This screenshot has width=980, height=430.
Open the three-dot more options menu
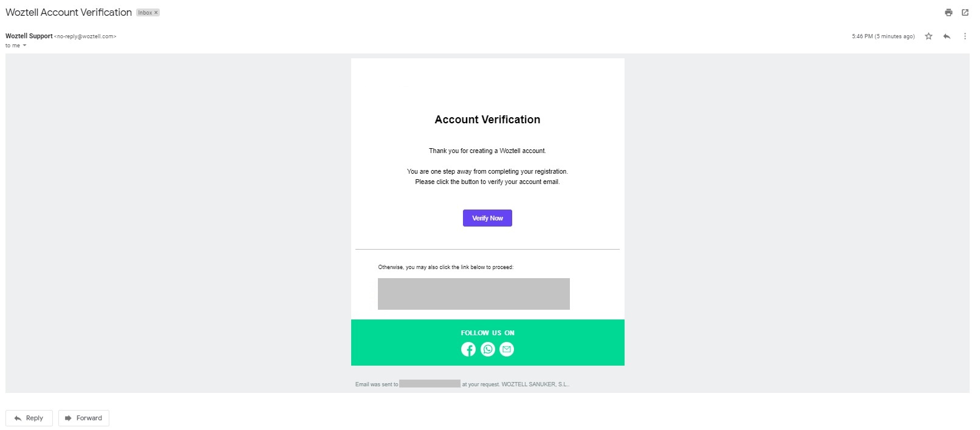tap(965, 36)
